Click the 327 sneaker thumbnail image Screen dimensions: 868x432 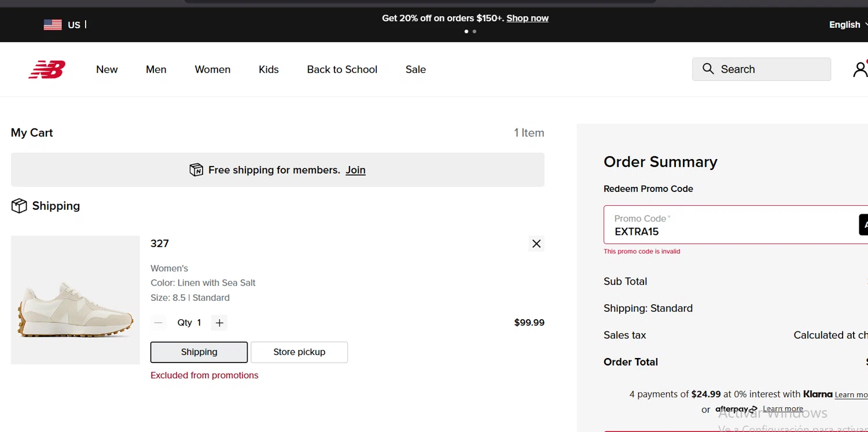point(75,300)
